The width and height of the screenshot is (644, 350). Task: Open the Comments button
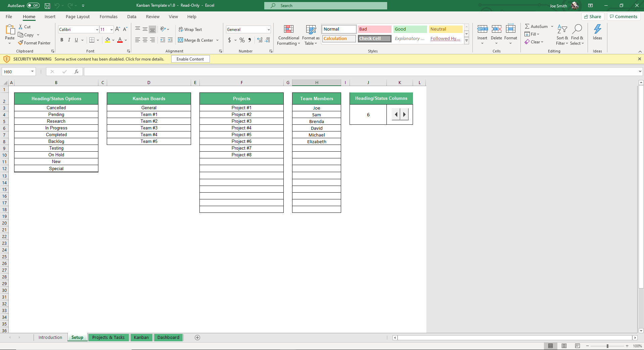tap(624, 16)
